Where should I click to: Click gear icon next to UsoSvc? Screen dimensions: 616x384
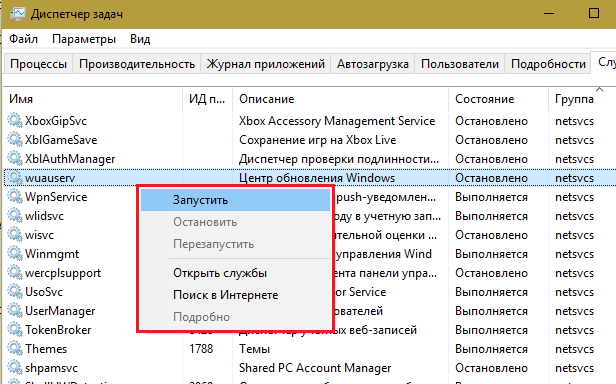(15, 291)
